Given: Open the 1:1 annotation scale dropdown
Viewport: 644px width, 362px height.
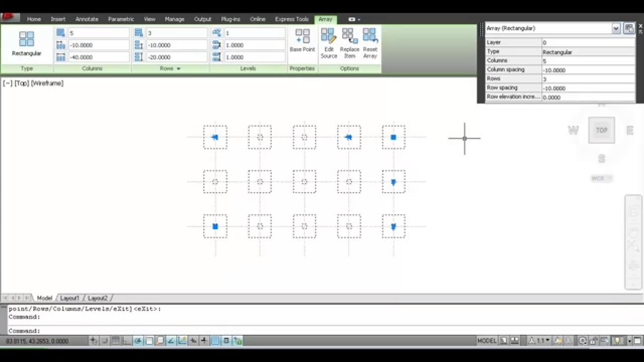Looking at the screenshot, I should click(539, 340).
